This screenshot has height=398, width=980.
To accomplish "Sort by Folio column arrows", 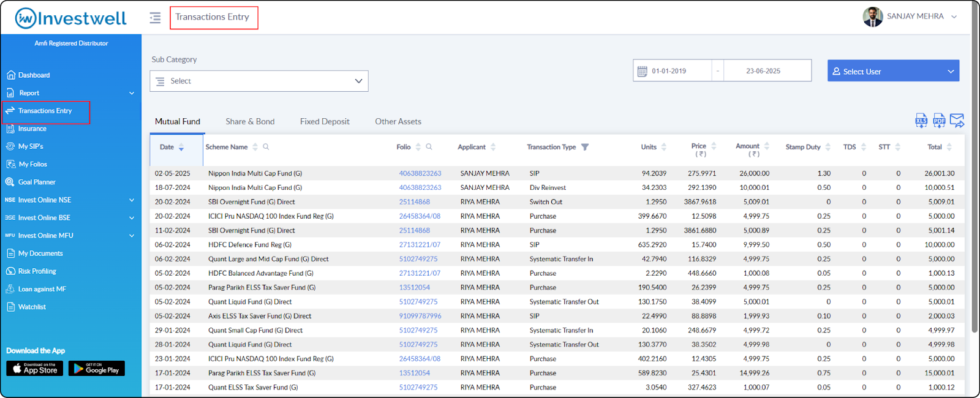I will [x=418, y=147].
